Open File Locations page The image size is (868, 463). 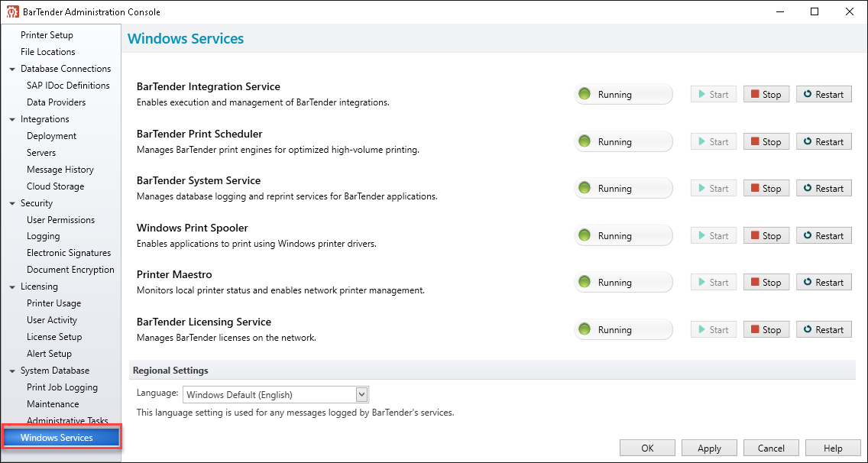[48, 51]
